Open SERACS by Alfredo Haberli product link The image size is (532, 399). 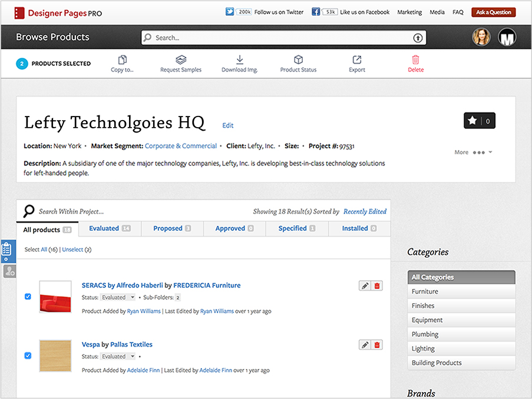(x=122, y=285)
